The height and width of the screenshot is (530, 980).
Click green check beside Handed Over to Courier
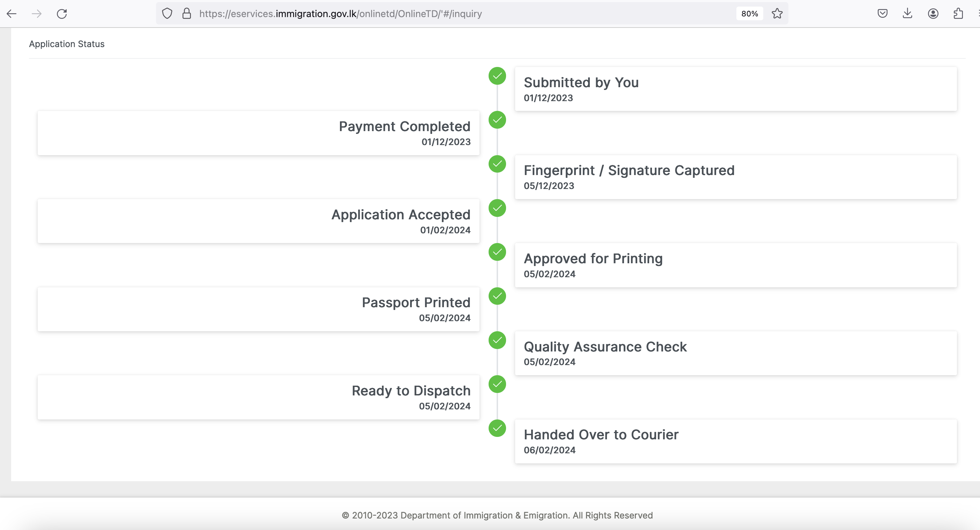pos(497,429)
